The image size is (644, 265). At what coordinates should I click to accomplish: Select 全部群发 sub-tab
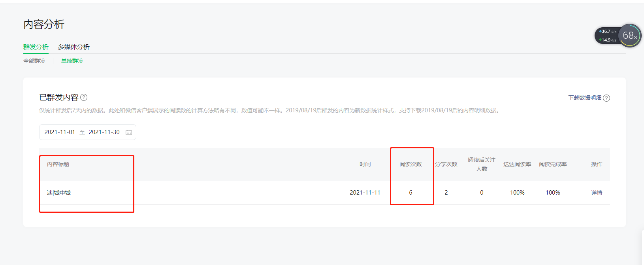(34, 61)
